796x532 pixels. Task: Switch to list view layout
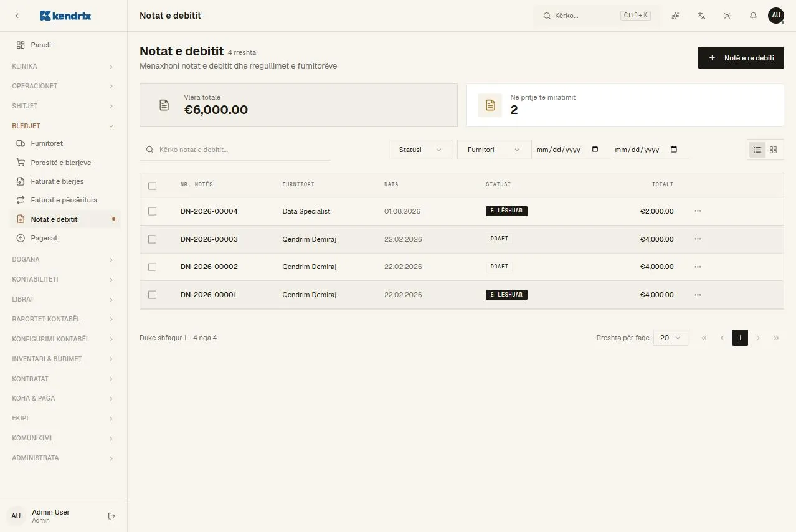point(757,150)
